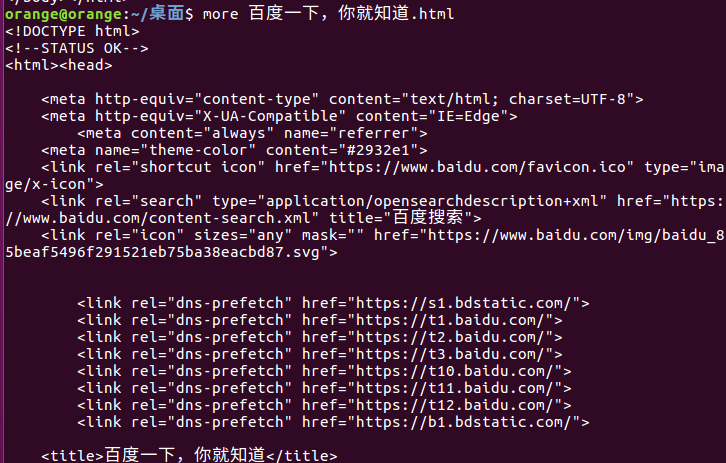Click the <!--STATUS OK--> comment line
726x463 pixels.
click(x=77, y=49)
